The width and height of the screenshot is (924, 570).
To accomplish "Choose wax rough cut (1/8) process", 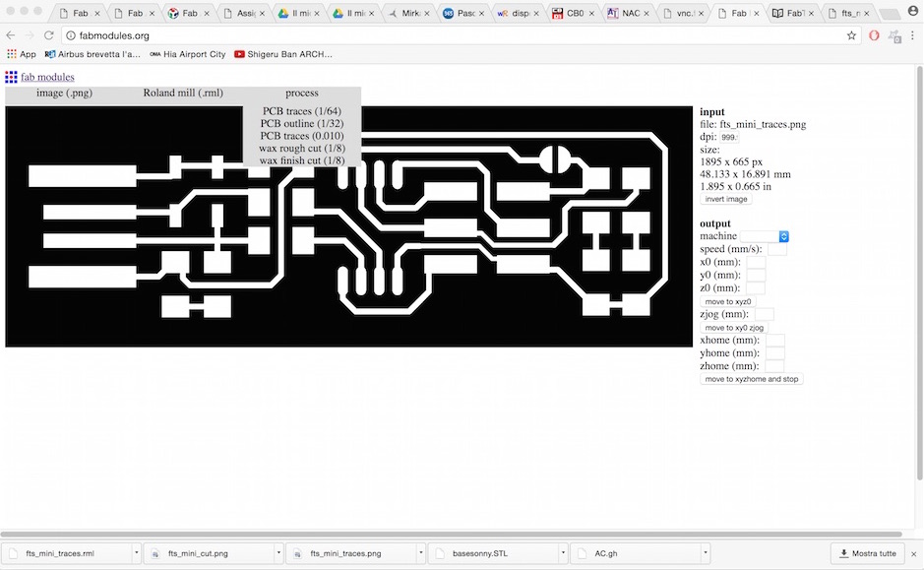I will click(x=302, y=149).
